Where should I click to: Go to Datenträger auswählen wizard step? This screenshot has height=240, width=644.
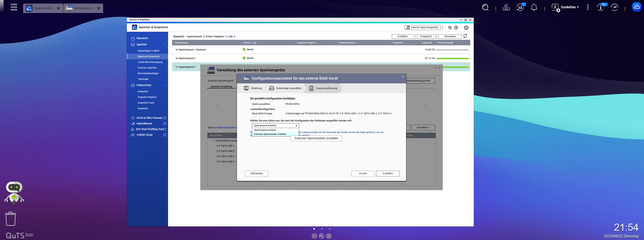(x=285, y=88)
